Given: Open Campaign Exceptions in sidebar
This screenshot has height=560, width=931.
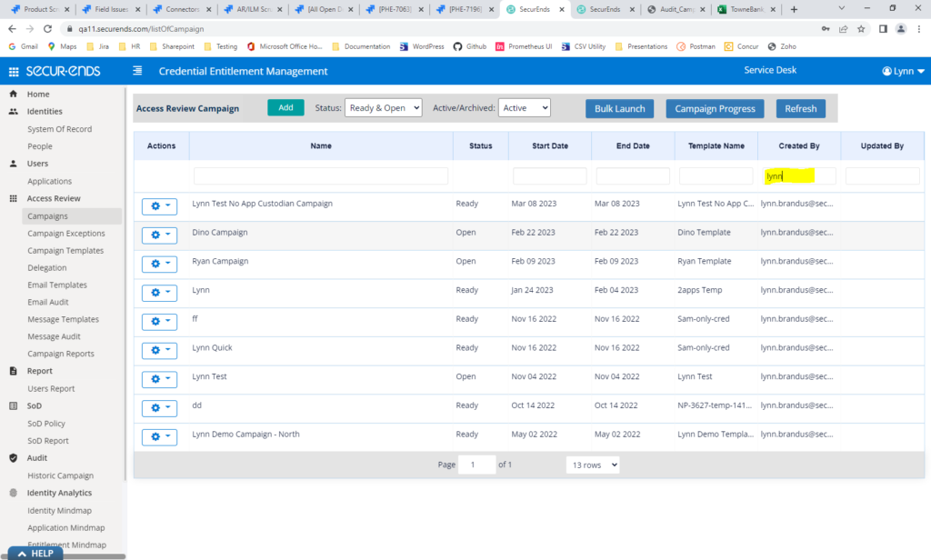Looking at the screenshot, I should (x=65, y=234).
